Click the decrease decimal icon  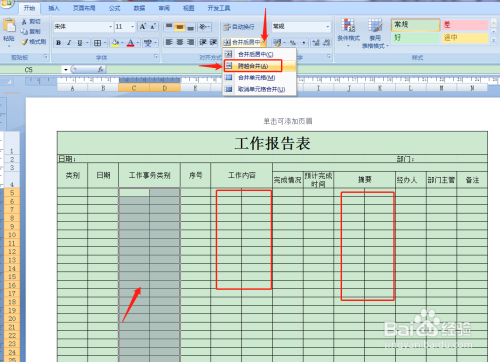[327, 43]
